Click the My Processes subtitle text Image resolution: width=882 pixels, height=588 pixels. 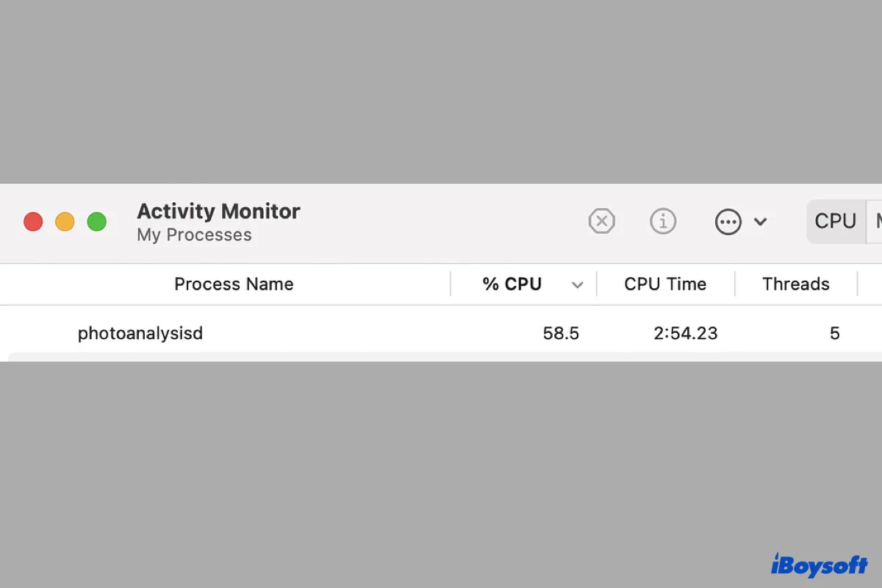tap(194, 235)
